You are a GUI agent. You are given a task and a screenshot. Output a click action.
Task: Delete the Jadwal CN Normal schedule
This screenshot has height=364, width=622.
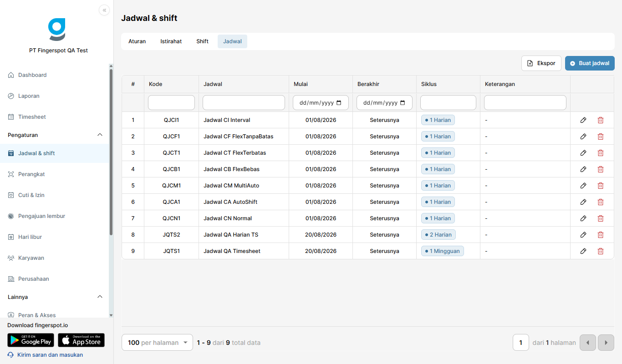(x=601, y=218)
